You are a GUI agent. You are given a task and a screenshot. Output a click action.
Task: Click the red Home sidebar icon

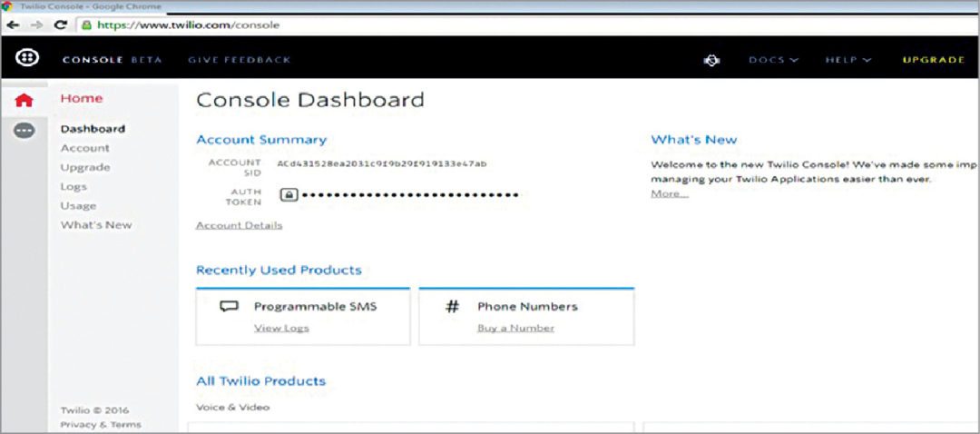point(24,100)
